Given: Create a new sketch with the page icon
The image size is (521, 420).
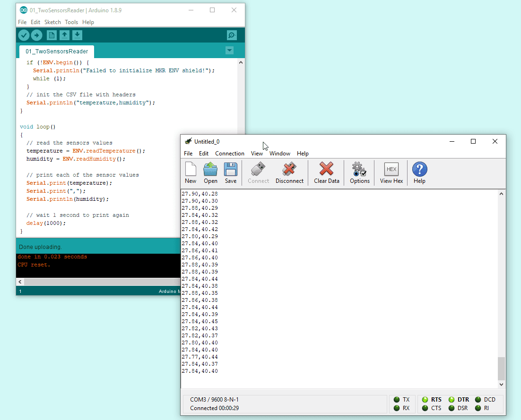Looking at the screenshot, I should tap(52, 35).
